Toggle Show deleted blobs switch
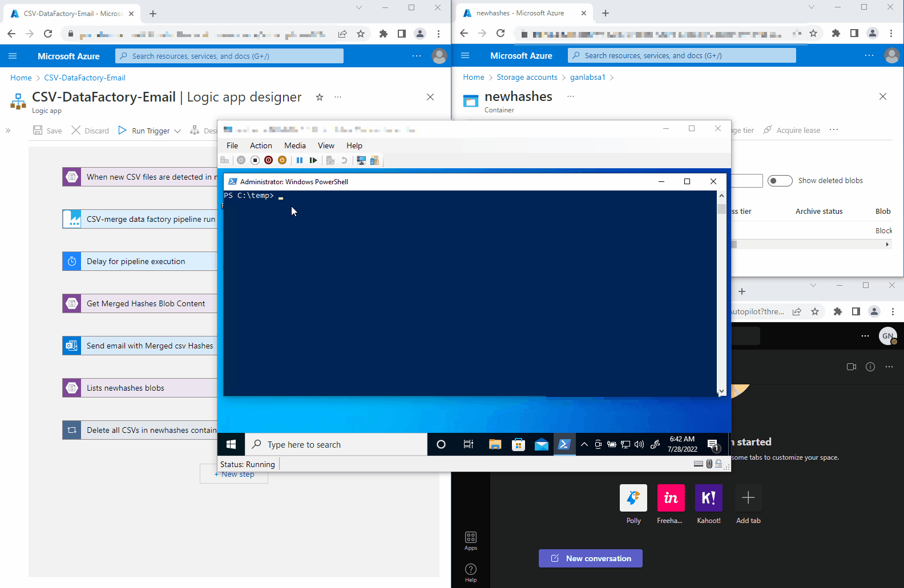904x588 pixels. click(x=780, y=181)
